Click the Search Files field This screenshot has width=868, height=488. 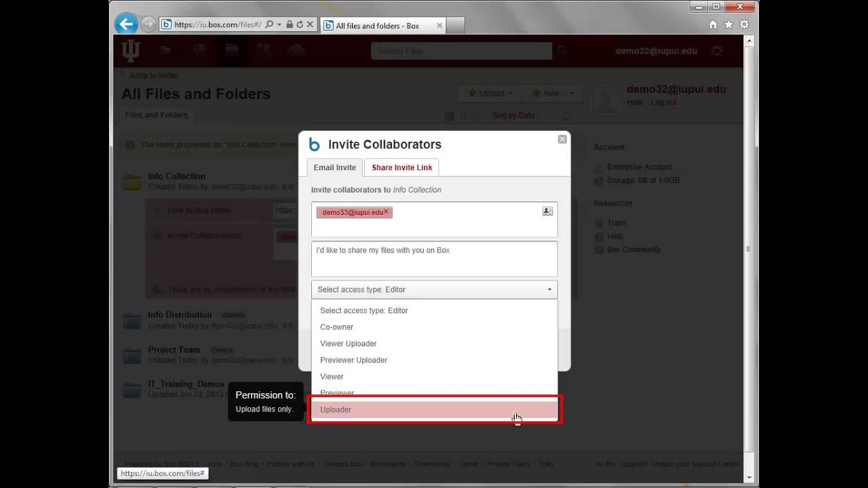(x=461, y=51)
